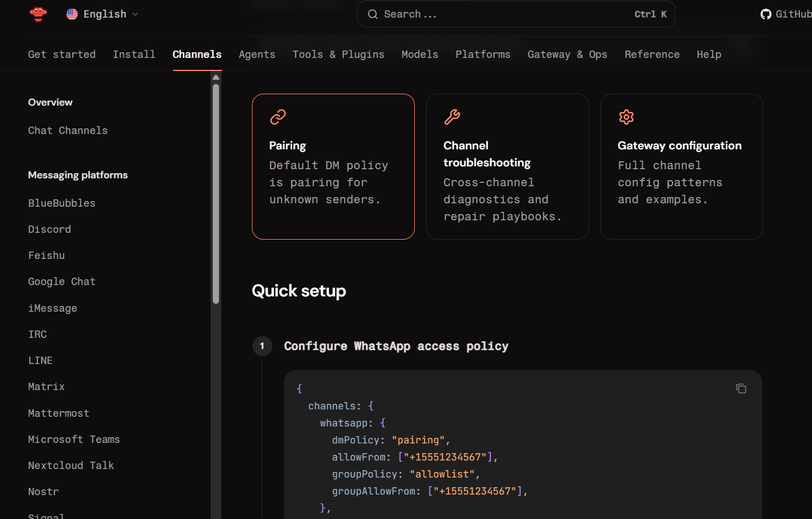Open Microsoft Teams channel page

coord(74,440)
